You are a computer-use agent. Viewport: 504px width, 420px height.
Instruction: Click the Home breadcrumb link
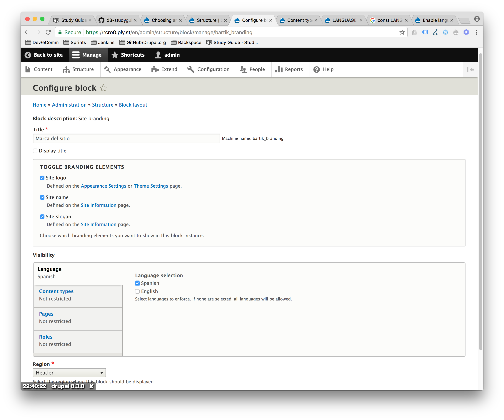[x=40, y=105]
